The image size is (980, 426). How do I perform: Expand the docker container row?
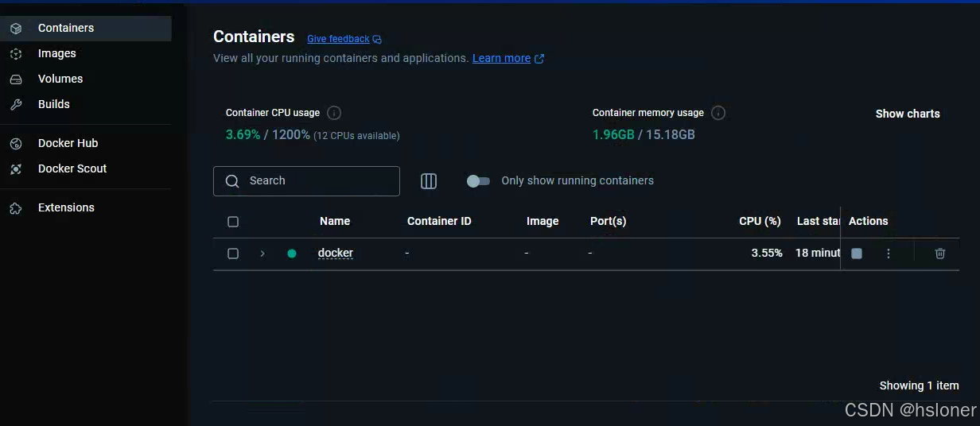click(x=262, y=254)
